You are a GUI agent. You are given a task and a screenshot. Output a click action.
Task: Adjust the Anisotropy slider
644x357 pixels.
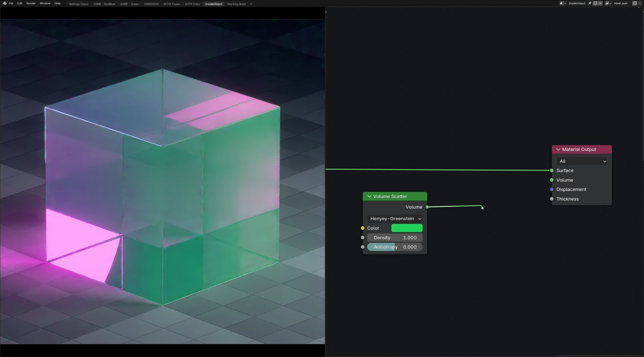(395, 247)
